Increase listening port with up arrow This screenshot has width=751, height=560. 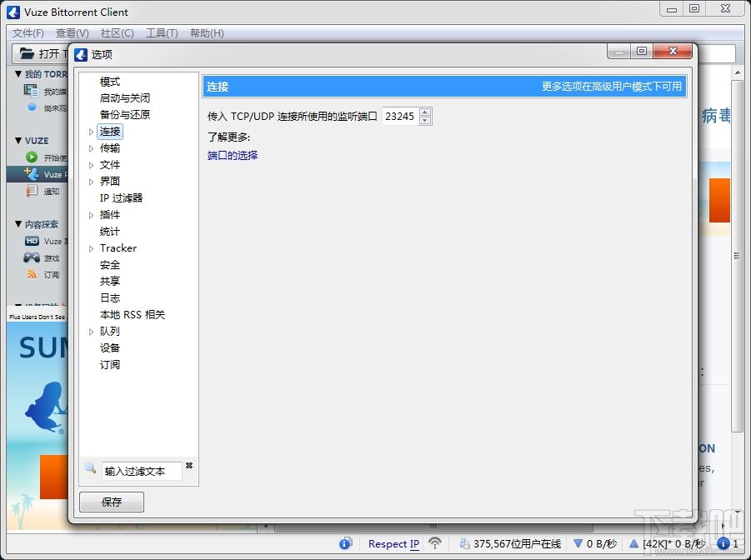pyautogui.click(x=425, y=112)
